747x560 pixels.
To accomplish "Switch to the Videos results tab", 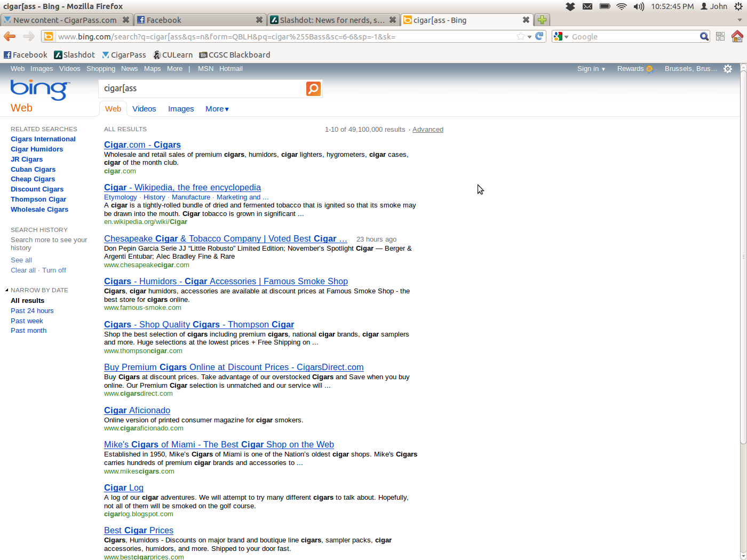I will 144,109.
